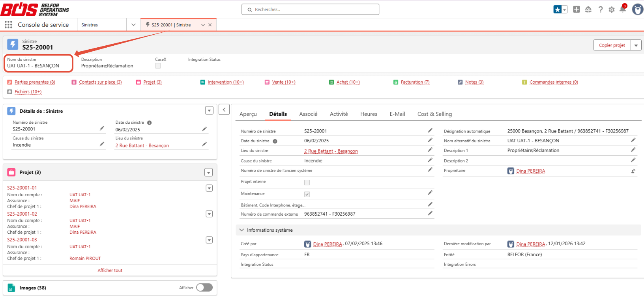The image size is (644, 296).
Task: Show Date du sinistre info tooltip in Détails tab
Action: 275,141
